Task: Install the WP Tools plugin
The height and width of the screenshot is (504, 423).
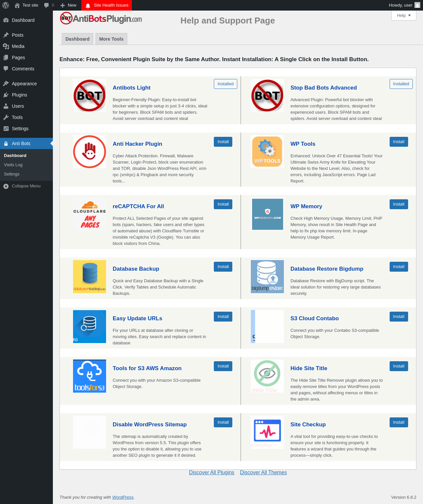Action: click(399, 142)
